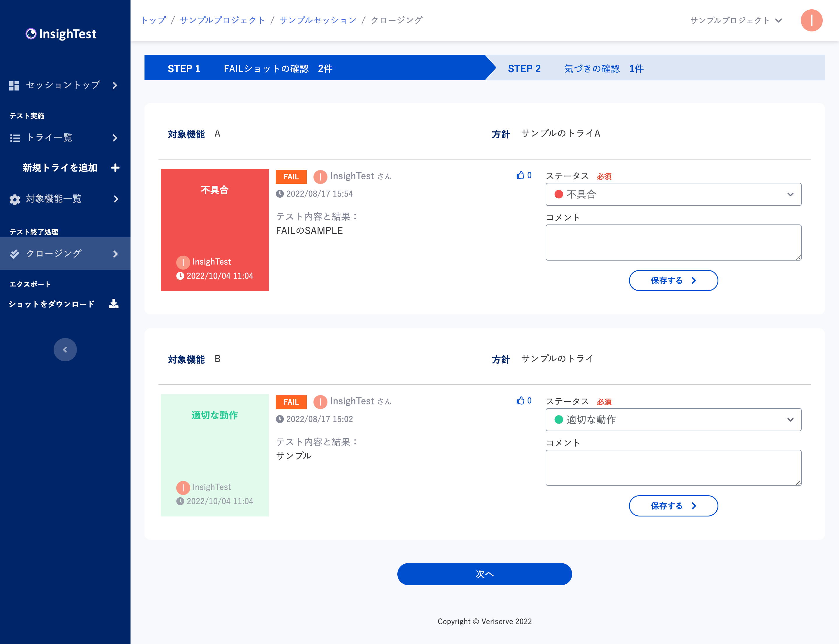Click thumbs-up like icon for feature A shot
The height and width of the screenshot is (644, 839).
pos(520,175)
